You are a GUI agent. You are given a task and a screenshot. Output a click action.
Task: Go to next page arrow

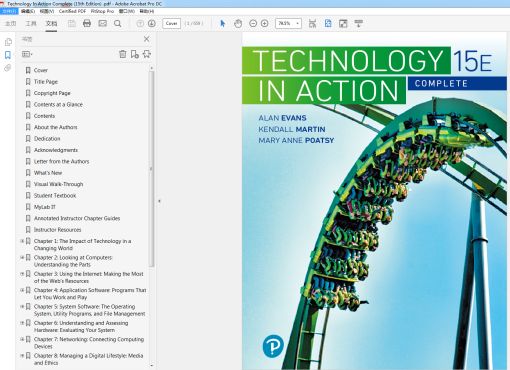152,23
